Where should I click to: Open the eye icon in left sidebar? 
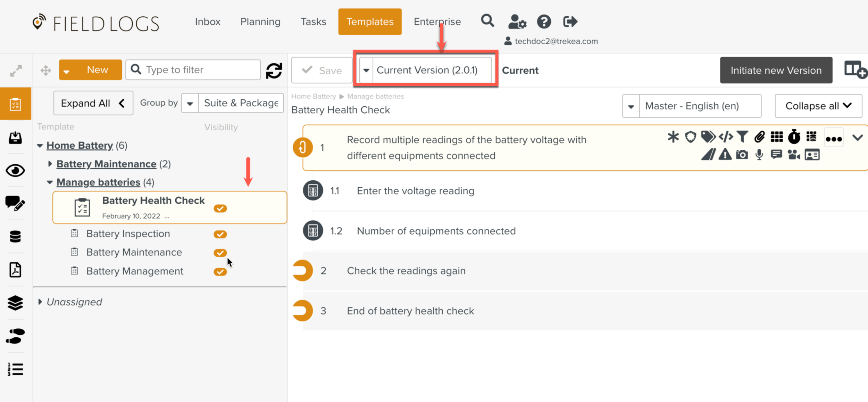[x=15, y=170]
